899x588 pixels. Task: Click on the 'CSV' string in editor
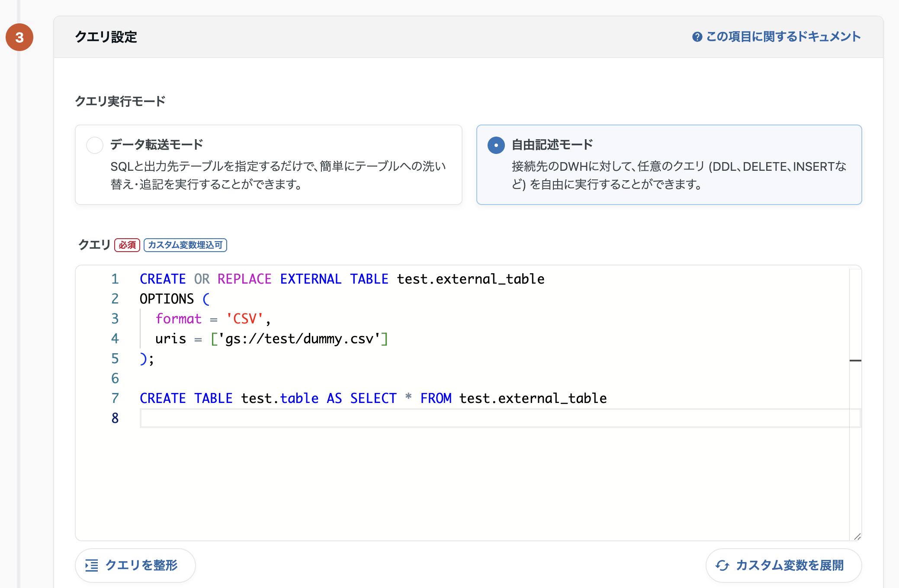(x=245, y=319)
